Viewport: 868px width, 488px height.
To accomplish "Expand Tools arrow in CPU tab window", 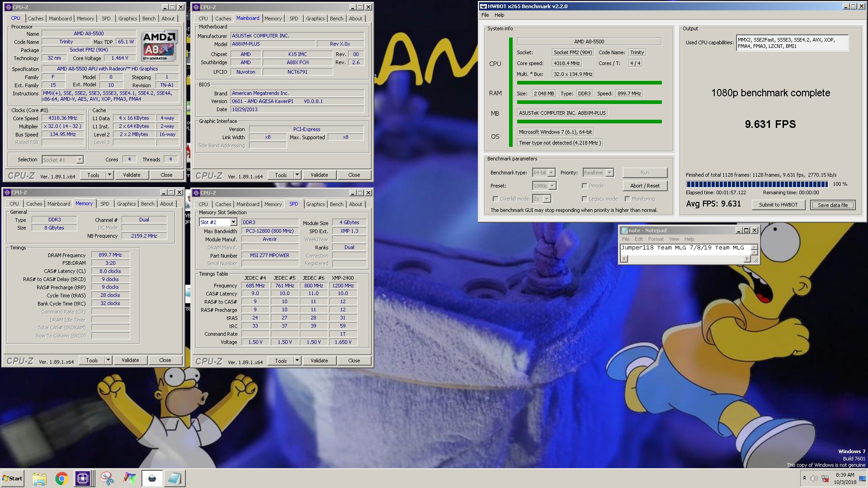I will [109, 175].
